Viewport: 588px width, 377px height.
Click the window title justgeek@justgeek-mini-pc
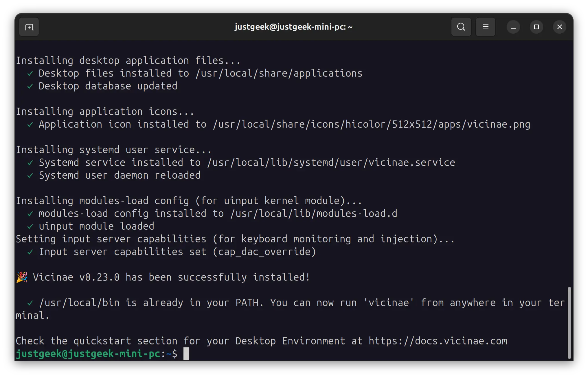tap(293, 27)
